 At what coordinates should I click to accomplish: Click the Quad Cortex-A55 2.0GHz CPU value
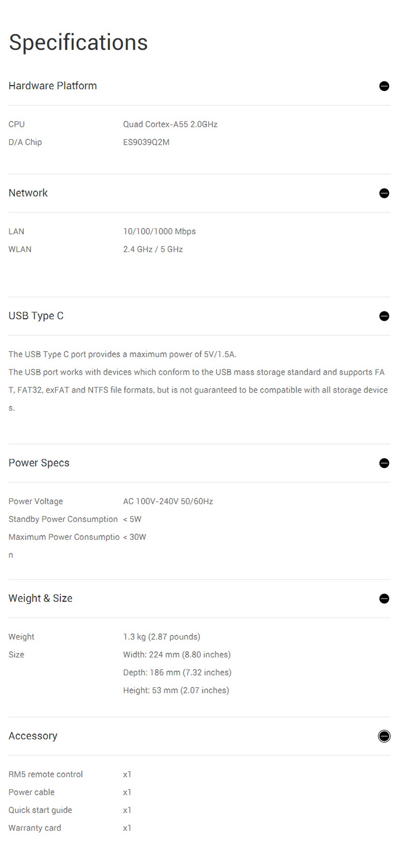click(x=170, y=124)
